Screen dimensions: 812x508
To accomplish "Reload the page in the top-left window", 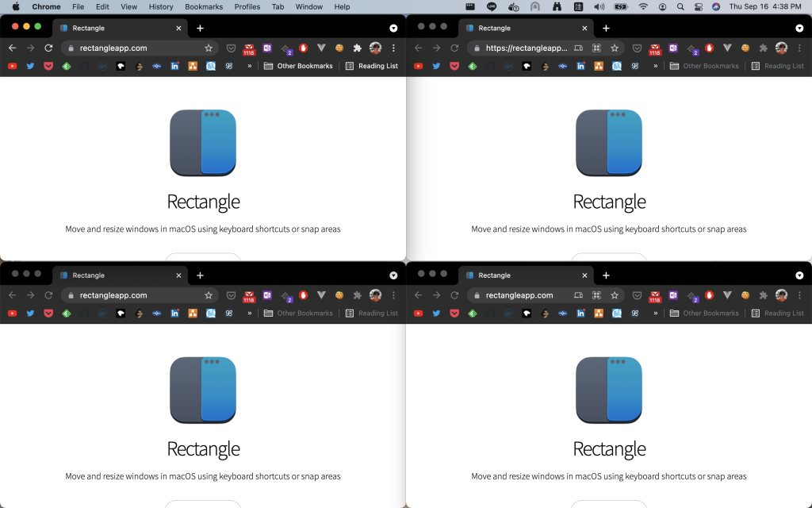I will (48, 48).
